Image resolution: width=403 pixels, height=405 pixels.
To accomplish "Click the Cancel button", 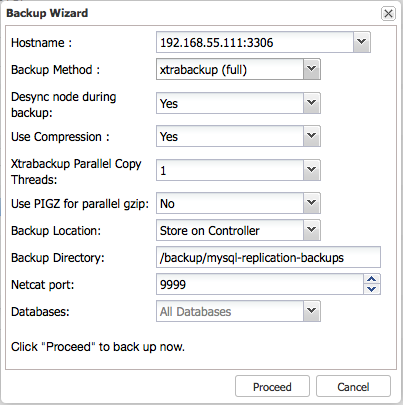I will coord(353,386).
